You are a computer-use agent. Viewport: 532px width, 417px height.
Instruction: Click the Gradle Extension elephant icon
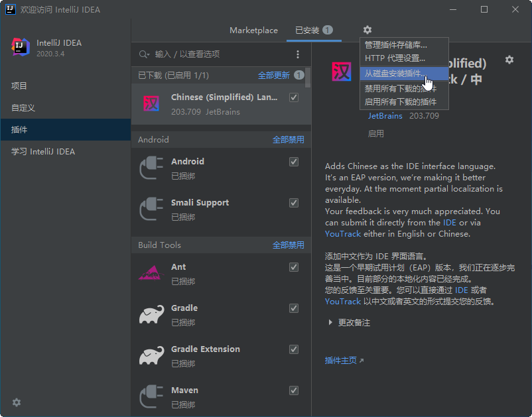tap(151, 355)
